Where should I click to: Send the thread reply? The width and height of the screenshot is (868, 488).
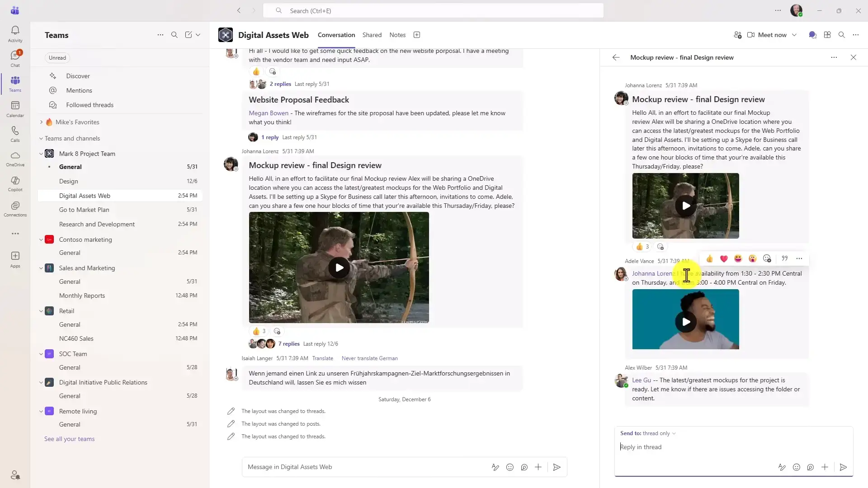pyautogui.click(x=843, y=467)
